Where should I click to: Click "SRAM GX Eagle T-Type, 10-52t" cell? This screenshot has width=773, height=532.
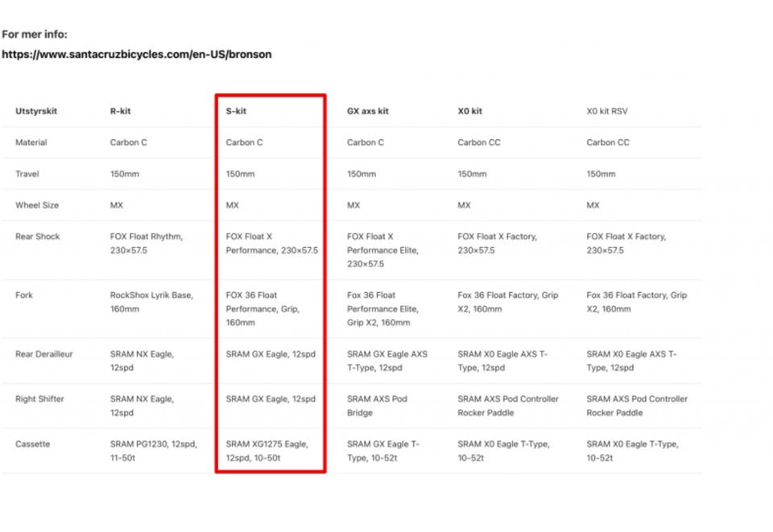[x=383, y=451]
